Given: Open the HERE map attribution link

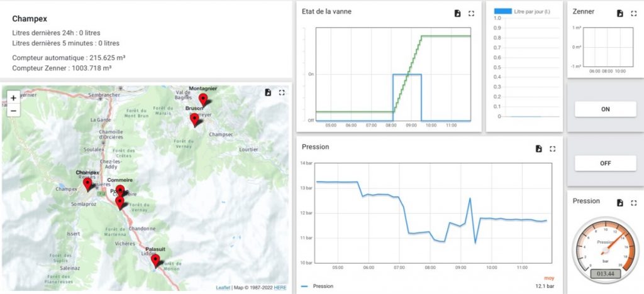Looking at the screenshot, I should coord(280,288).
